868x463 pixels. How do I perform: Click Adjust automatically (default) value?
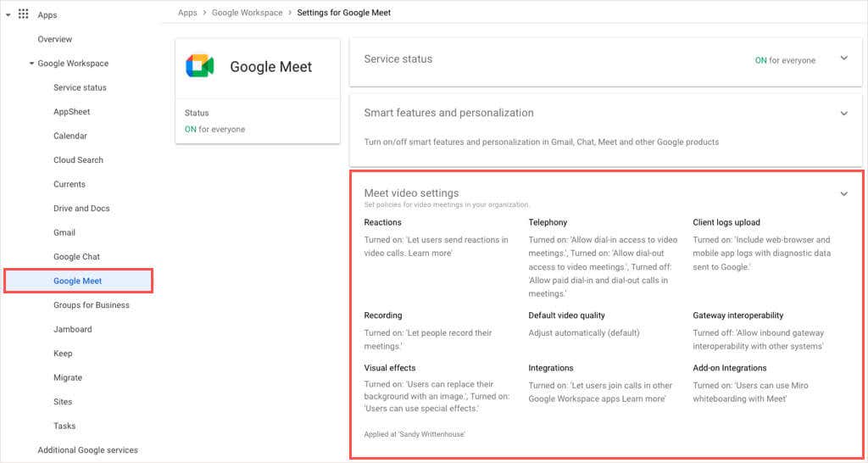click(x=583, y=333)
